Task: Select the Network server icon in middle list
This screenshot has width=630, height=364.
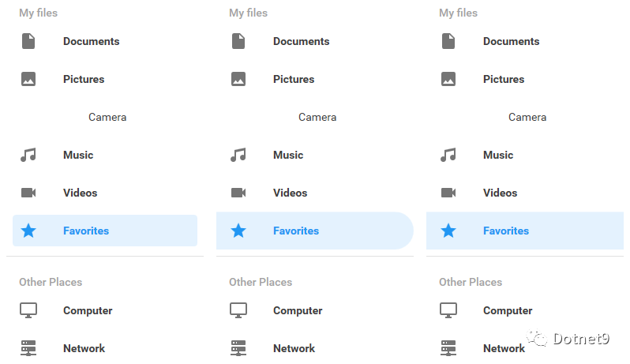Action: pos(238,348)
